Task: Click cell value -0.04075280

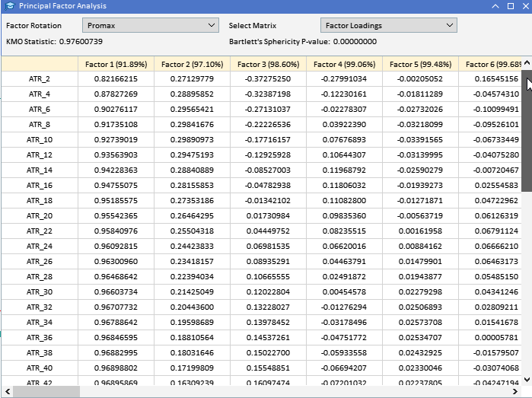Action: tap(490, 155)
